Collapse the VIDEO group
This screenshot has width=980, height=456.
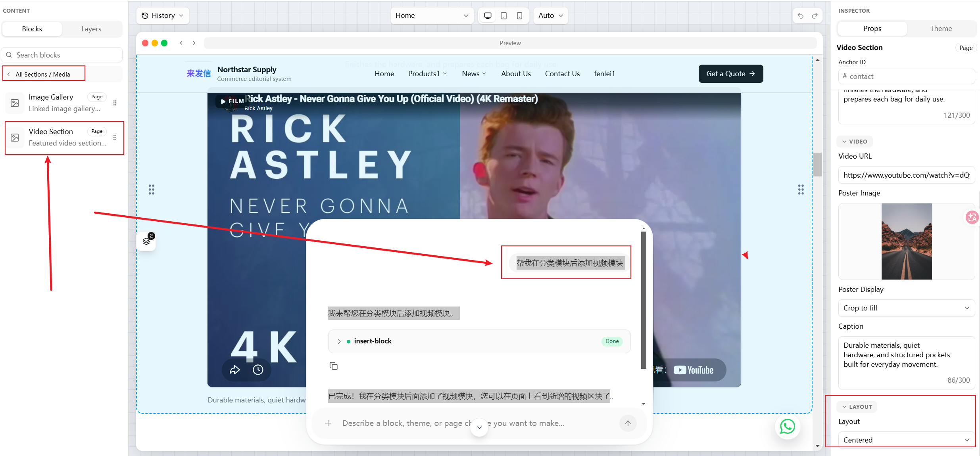click(x=855, y=142)
